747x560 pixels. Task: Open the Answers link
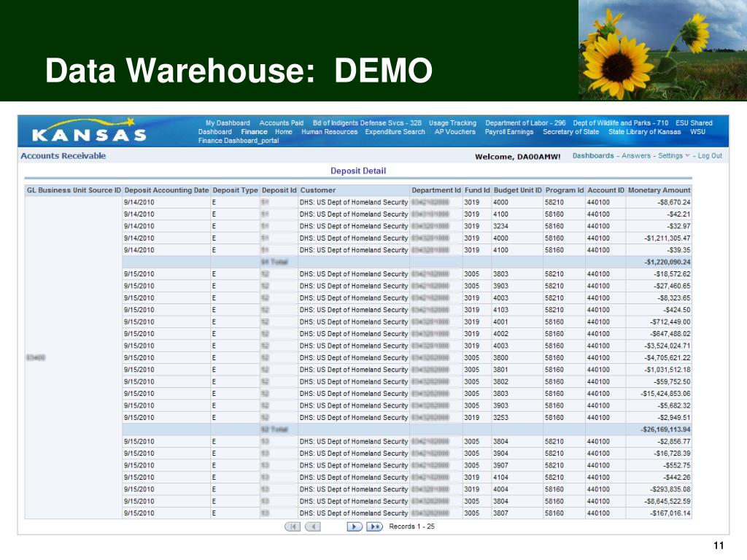[x=636, y=156]
